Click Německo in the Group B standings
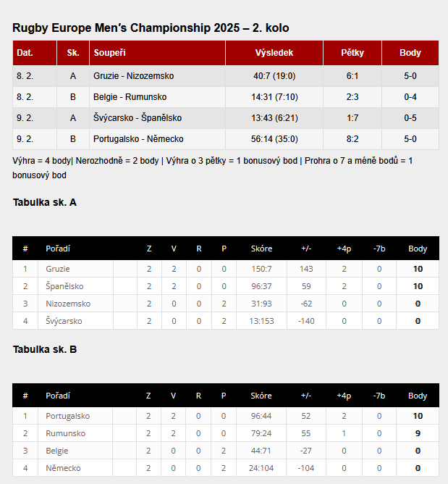This screenshot has width=448, height=484. pos(64,468)
